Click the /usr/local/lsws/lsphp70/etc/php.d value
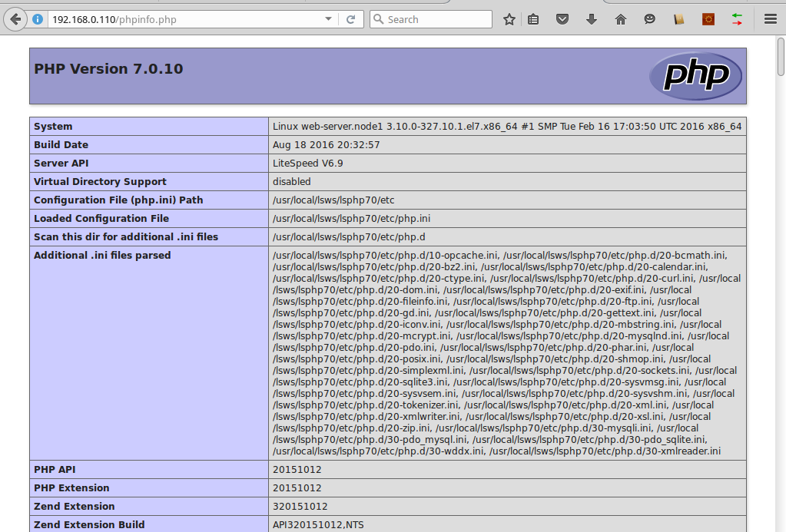The width and height of the screenshot is (786, 532). pos(349,237)
